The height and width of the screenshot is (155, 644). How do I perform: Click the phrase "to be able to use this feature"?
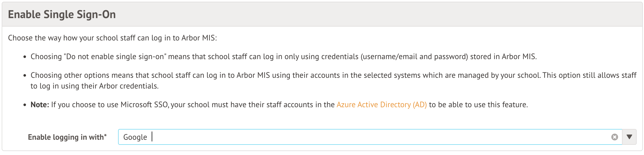478,105
